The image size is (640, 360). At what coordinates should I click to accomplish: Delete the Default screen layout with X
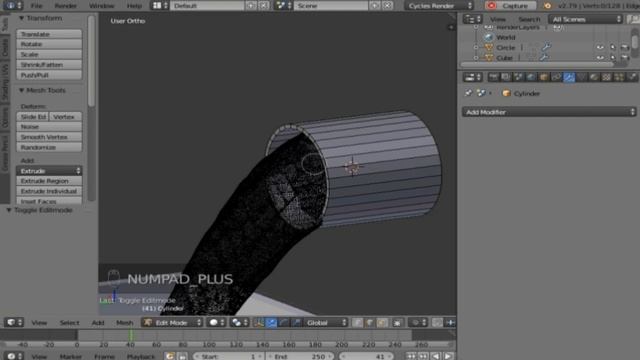click(x=264, y=6)
